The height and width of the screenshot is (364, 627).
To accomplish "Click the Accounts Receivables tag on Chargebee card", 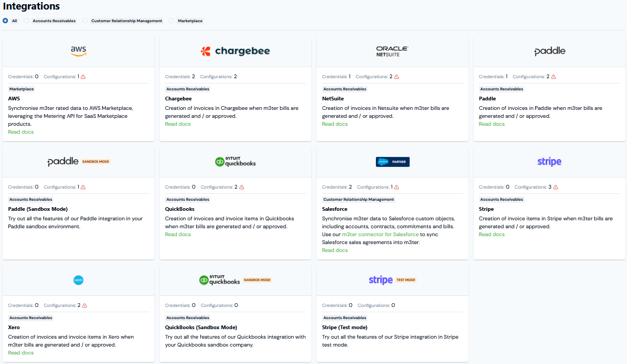I will 188,89.
